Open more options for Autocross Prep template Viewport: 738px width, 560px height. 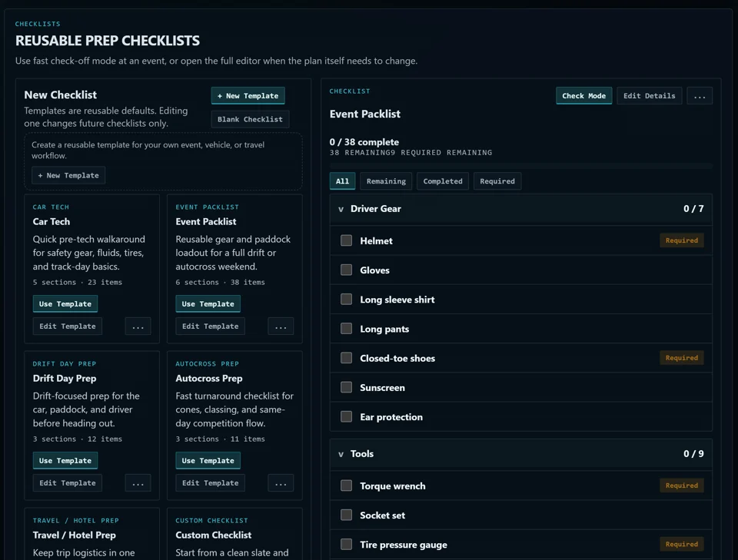point(281,483)
